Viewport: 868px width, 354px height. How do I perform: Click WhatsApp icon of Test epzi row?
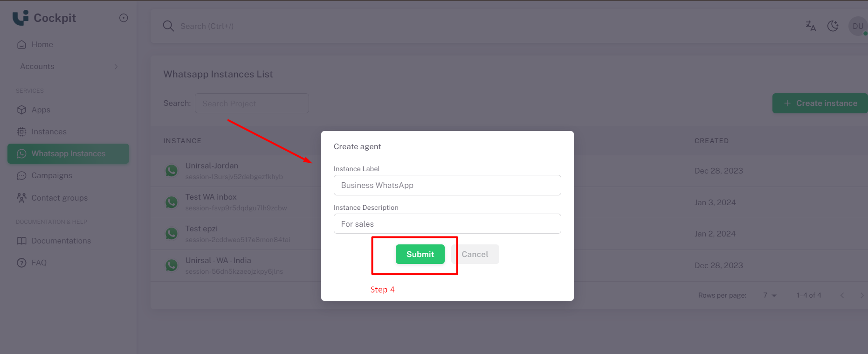172,233
